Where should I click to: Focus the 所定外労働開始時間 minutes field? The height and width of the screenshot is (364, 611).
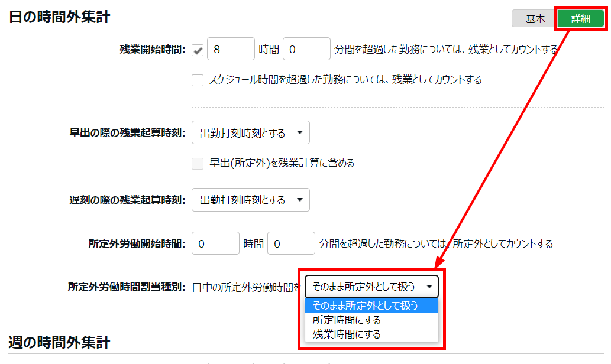291,243
